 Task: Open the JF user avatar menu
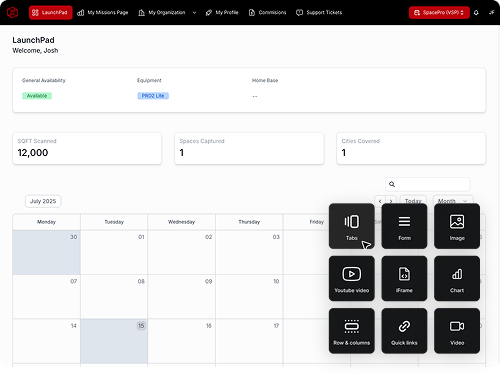(x=492, y=13)
